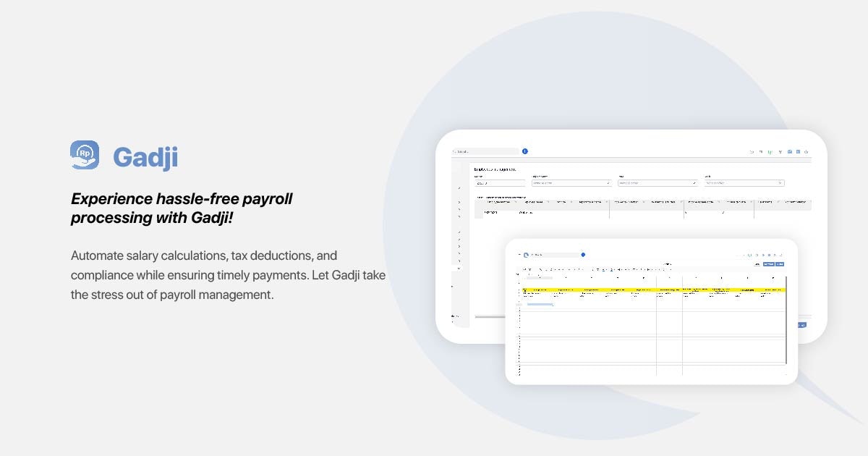This screenshot has height=456, width=868.
Task: Click the "Experience hassle-free payroll processing" headline
Action: pos(182,208)
